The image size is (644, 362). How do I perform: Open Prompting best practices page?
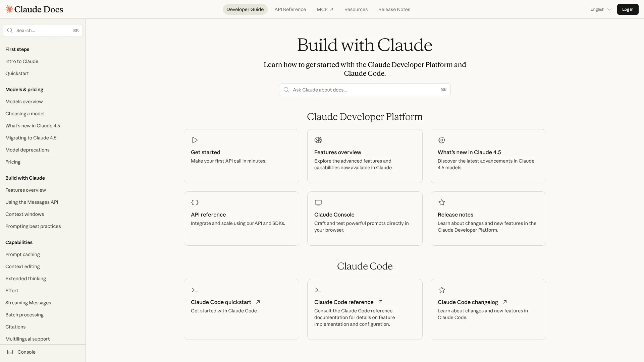[x=33, y=226]
